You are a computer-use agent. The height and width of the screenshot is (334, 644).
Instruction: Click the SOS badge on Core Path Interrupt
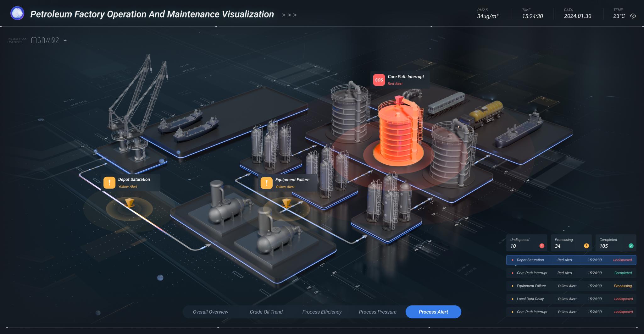[x=379, y=80]
